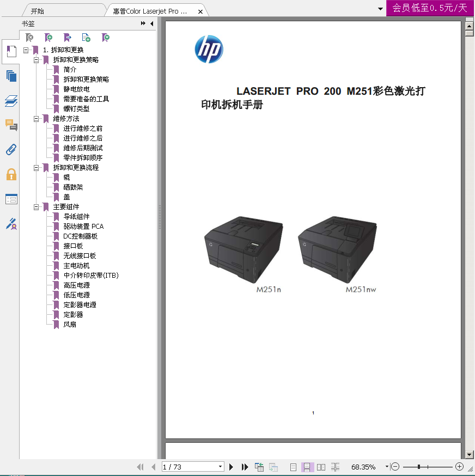Image resolution: width=475 pixels, height=476 pixels.
Task: Open the 简介 bookmark
Action: coord(70,70)
